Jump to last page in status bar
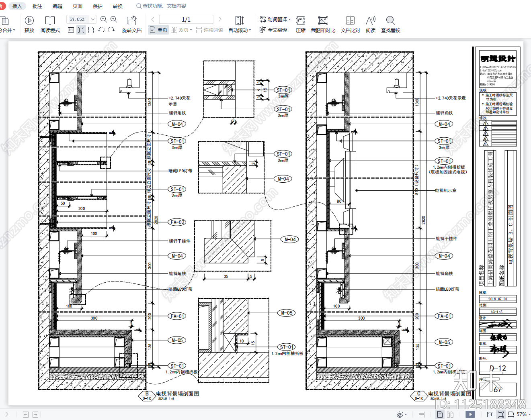The image size is (531, 420). tap(8, 414)
